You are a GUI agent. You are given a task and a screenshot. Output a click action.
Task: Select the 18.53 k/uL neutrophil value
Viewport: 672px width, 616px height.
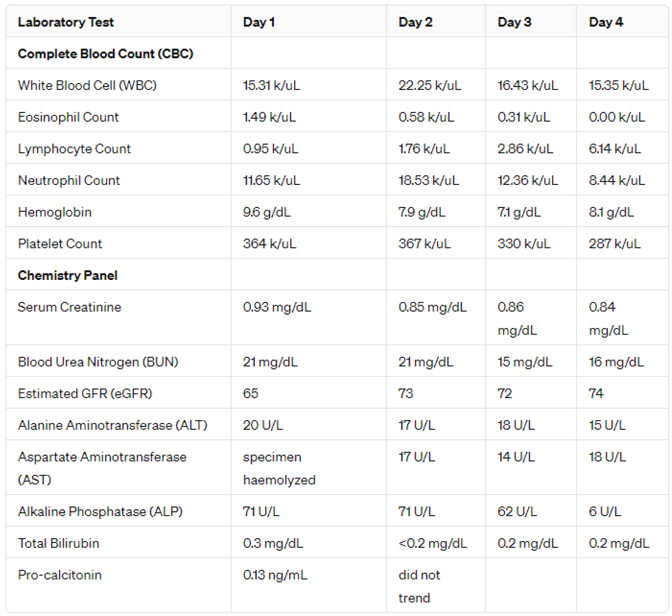[428, 180]
